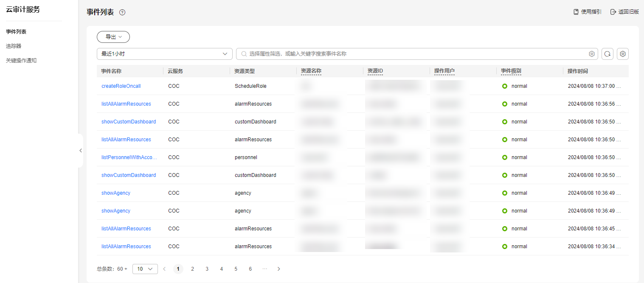Select current page 1 button
This screenshot has height=283, width=644.
[178, 269]
